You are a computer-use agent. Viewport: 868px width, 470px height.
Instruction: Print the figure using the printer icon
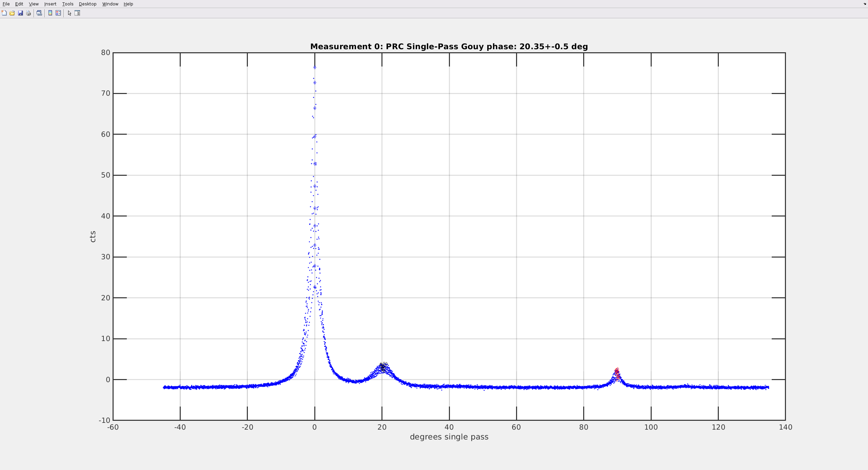pyautogui.click(x=28, y=13)
